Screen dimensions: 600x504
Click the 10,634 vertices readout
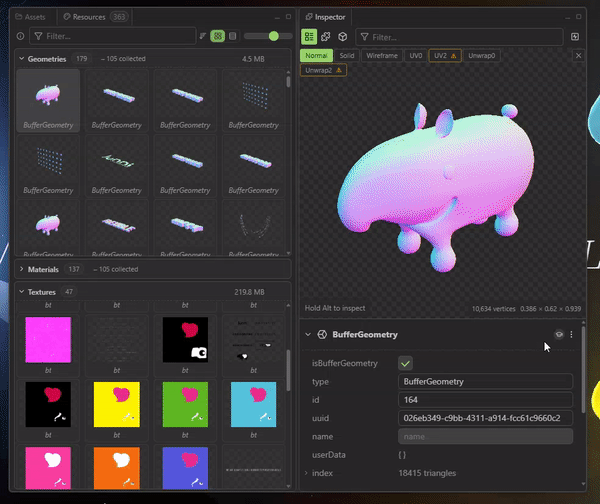point(493,308)
